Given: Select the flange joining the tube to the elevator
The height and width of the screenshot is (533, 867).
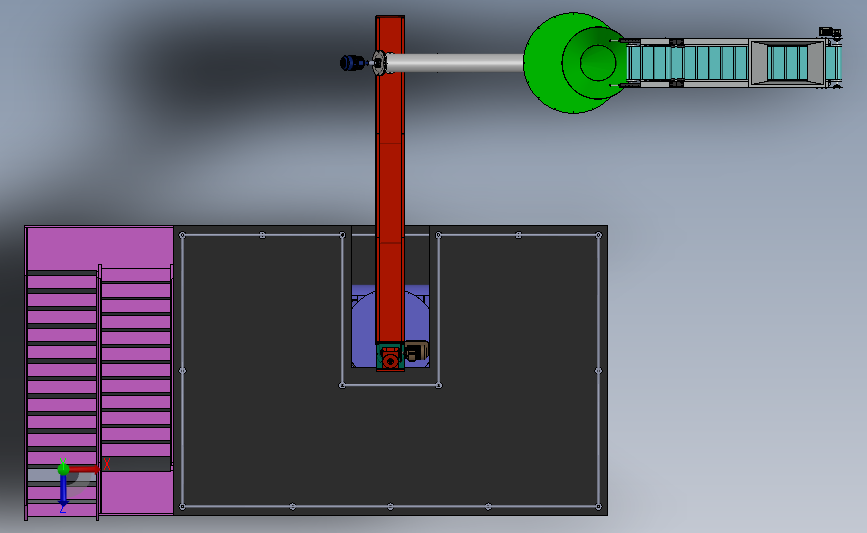Looking at the screenshot, I should pos(379,63).
